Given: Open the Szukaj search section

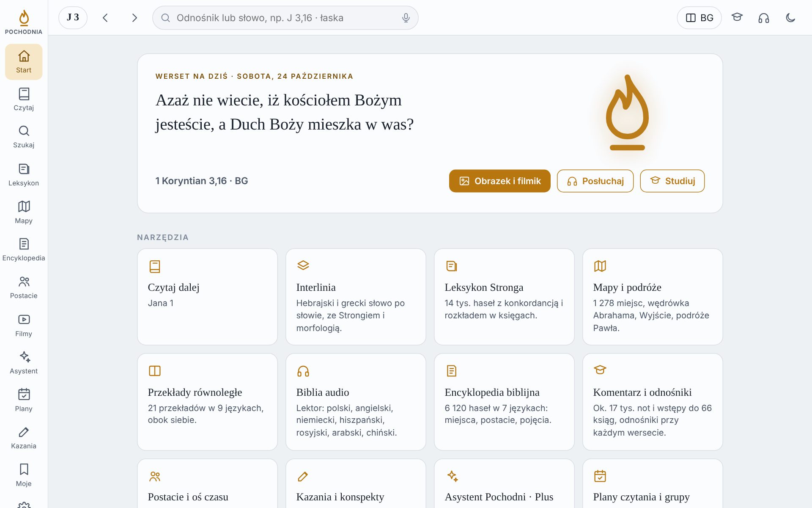Looking at the screenshot, I should pyautogui.click(x=24, y=137).
